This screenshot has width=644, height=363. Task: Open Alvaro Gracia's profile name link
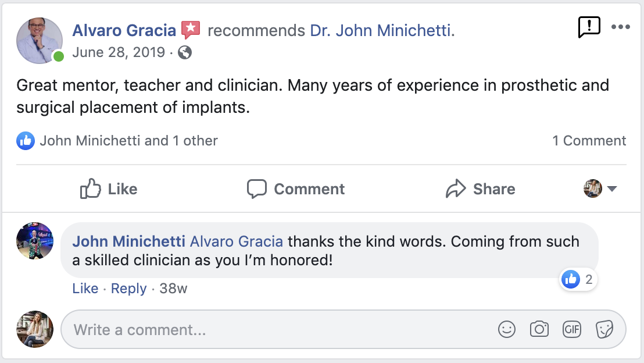pos(124,30)
